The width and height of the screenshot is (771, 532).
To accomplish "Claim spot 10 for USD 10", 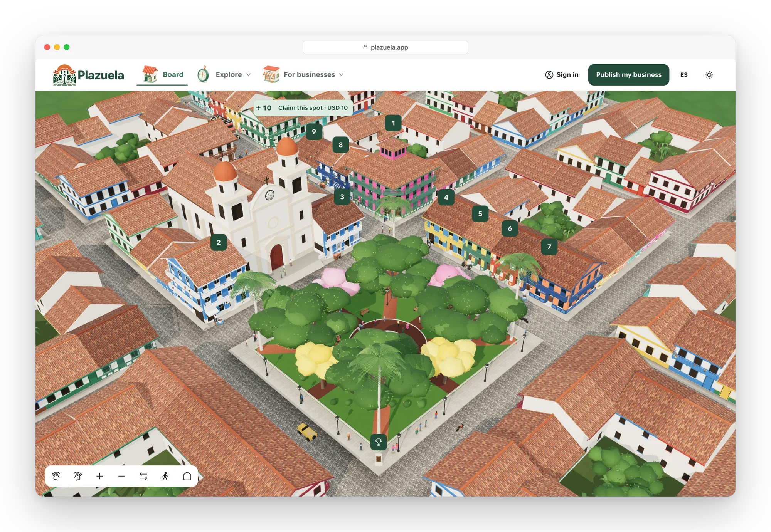I will coord(303,108).
